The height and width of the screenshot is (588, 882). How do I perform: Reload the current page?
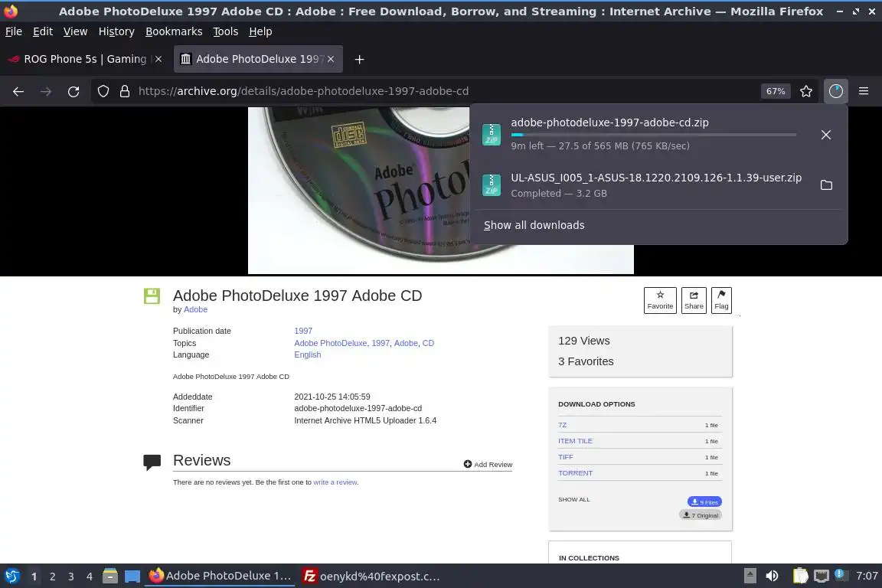(73, 91)
